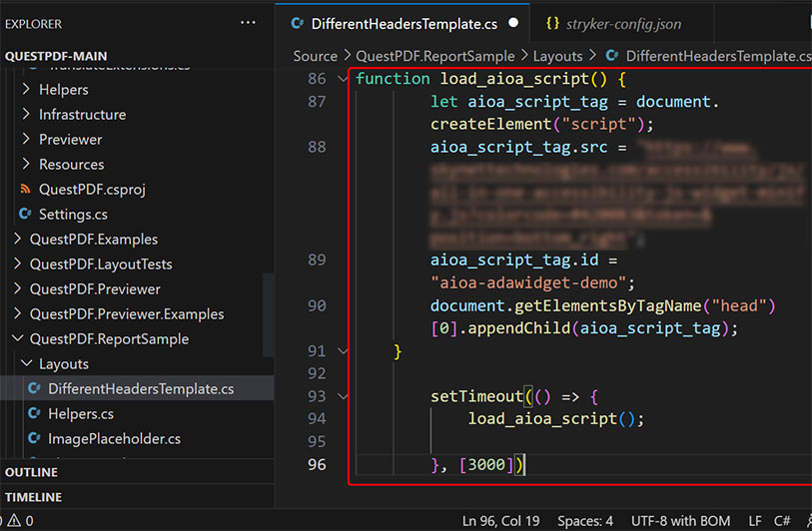This screenshot has height=531, width=812.
Task: Switch to the stryker-config.json tab
Action: click(623, 23)
